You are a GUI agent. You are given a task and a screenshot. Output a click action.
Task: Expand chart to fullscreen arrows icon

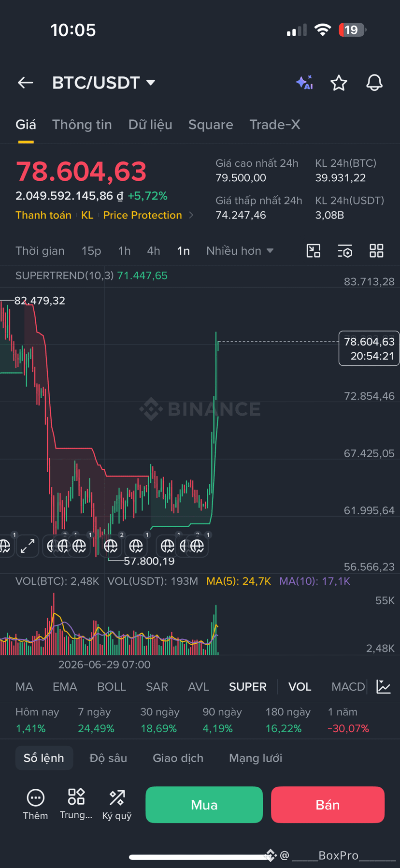pos(28,546)
